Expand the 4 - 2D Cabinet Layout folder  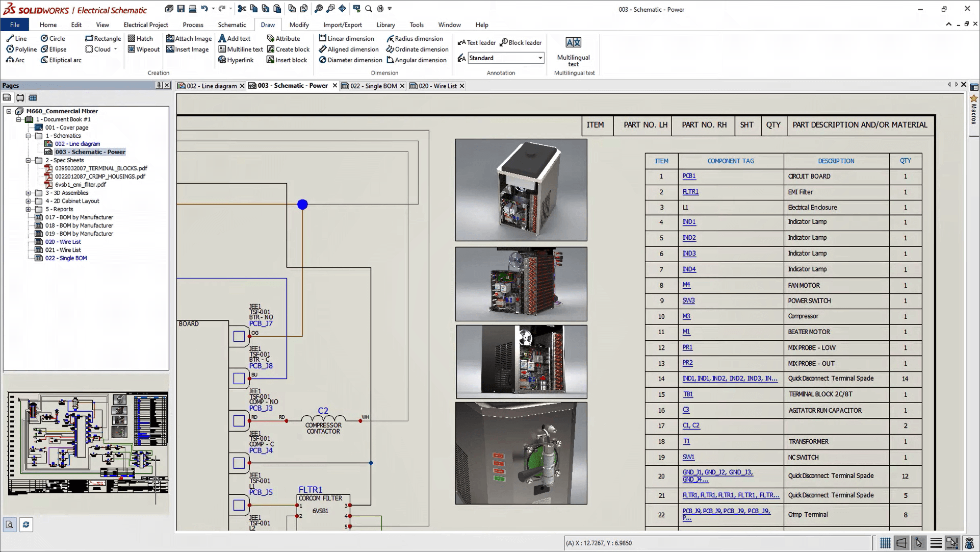(28, 201)
